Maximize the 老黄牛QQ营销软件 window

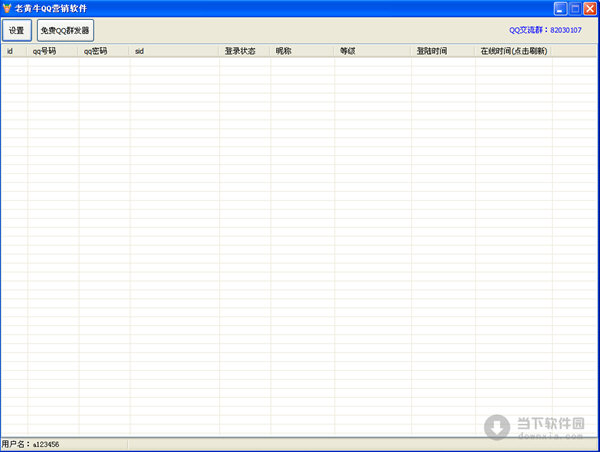click(575, 8)
